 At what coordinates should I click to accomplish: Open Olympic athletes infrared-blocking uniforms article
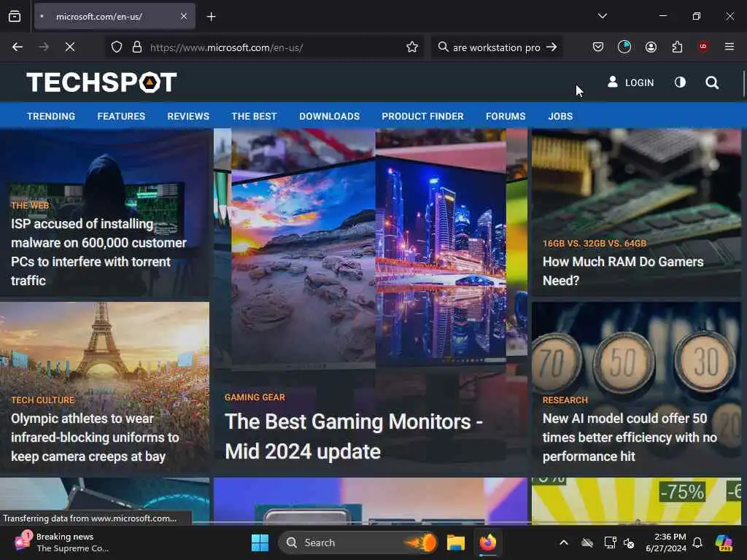tap(95, 437)
